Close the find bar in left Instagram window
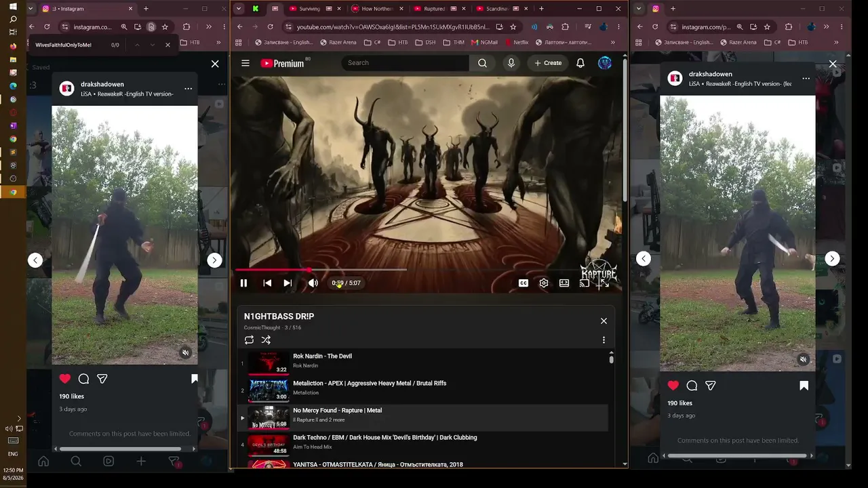This screenshot has height=488, width=868. [x=167, y=45]
